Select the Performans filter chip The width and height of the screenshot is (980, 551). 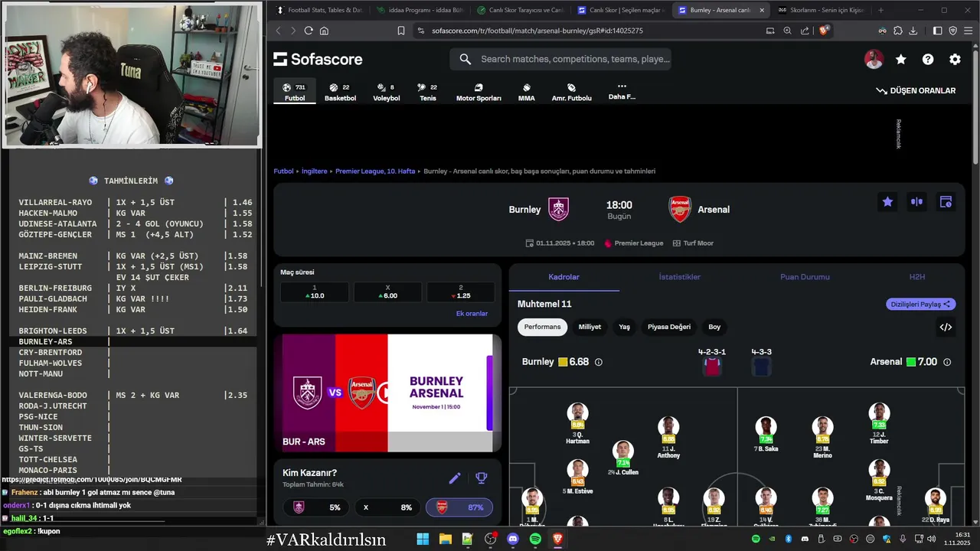pyautogui.click(x=542, y=327)
